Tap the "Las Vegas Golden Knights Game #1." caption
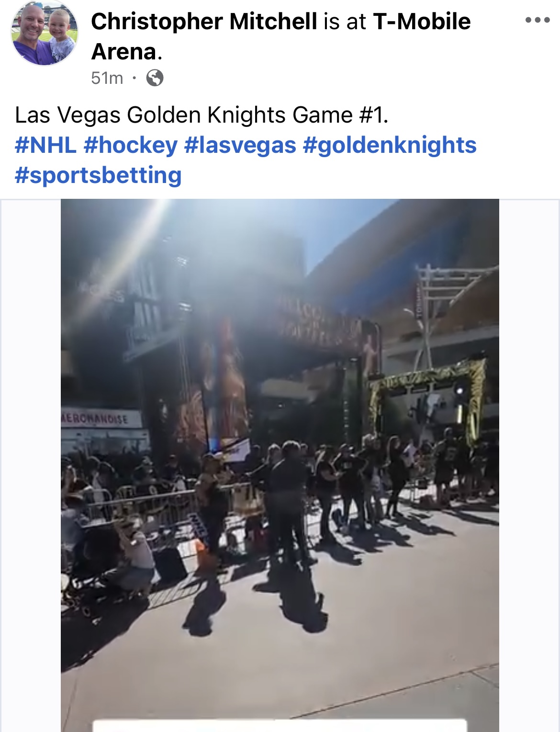Viewport: 560px width, 732px height. [x=202, y=115]
